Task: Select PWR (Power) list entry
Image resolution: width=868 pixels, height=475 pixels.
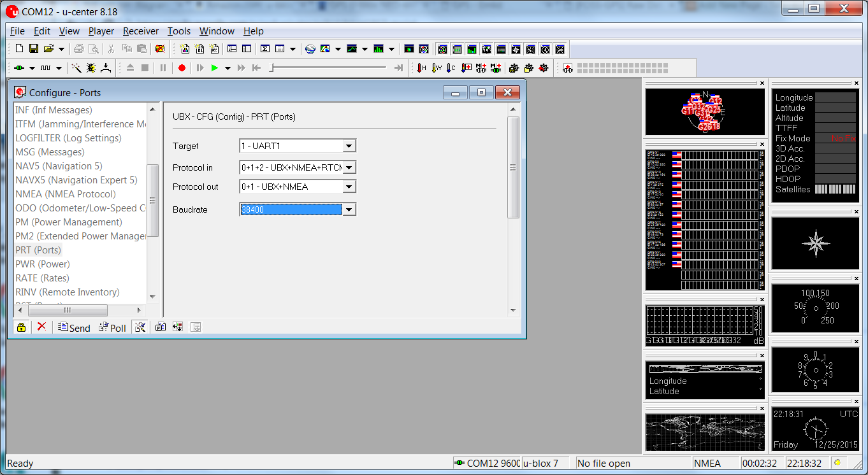Action: click(x=43, y=264)
